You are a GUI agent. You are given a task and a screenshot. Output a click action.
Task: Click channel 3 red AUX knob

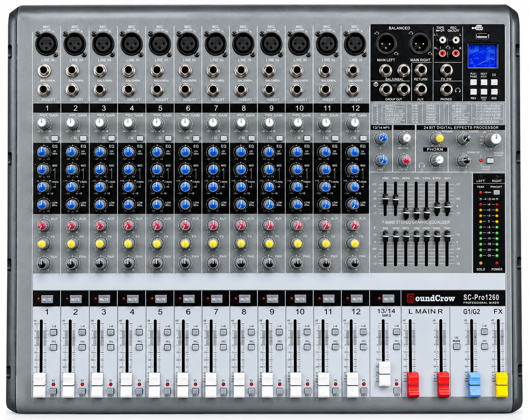pyautogui.click(x=99, y=225)
